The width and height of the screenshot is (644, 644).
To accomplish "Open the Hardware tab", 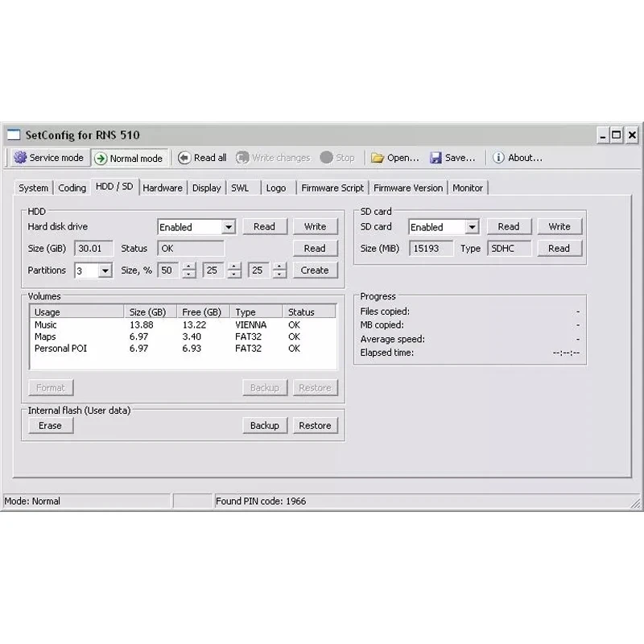I will [163, 188].
